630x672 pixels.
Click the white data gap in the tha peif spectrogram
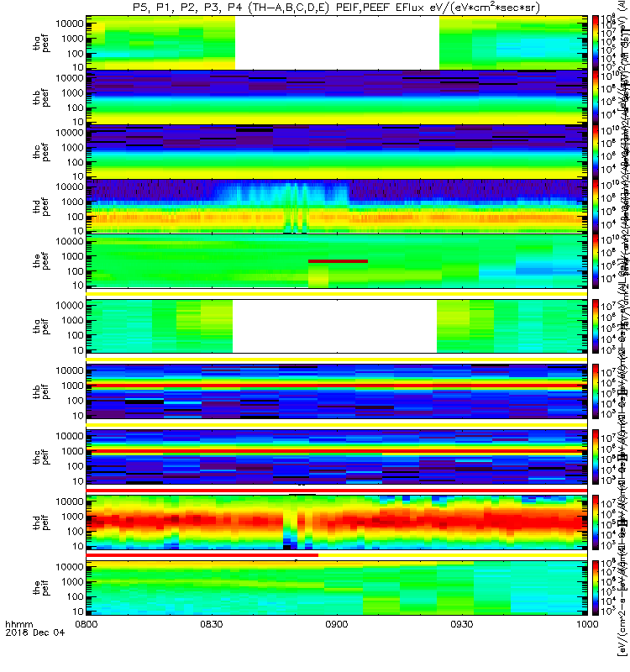tap(334, 326)
